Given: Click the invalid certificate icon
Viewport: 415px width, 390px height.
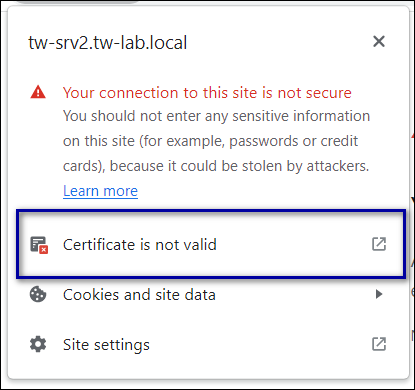Looking at the screenshot, I should coord(39,245).
